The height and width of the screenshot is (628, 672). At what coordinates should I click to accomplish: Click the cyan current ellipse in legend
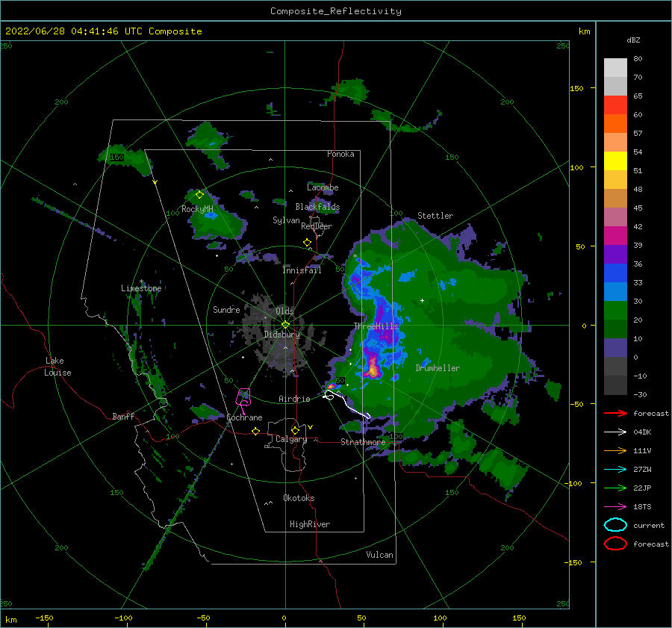615,525
